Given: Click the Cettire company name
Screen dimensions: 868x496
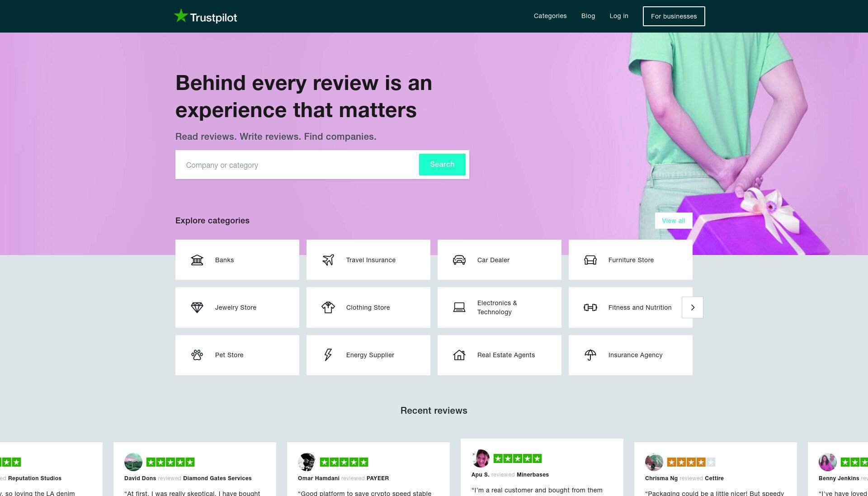Looking at the screenshot, I should point(714,478).
